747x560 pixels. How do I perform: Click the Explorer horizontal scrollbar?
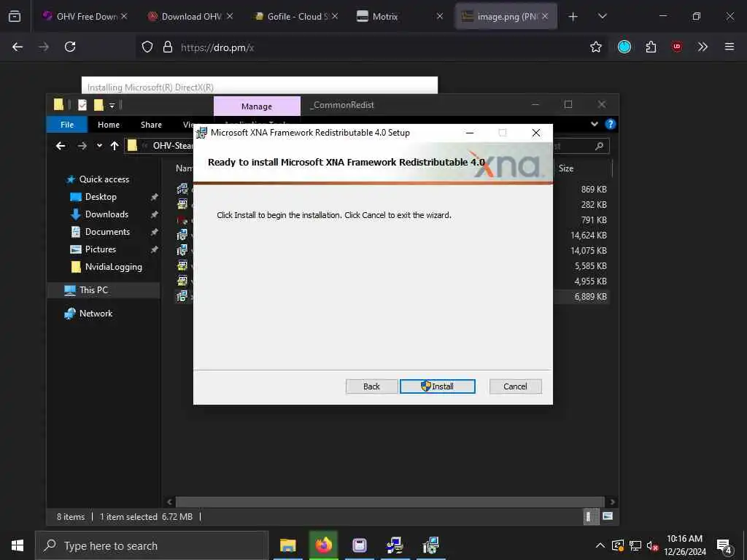390,502
